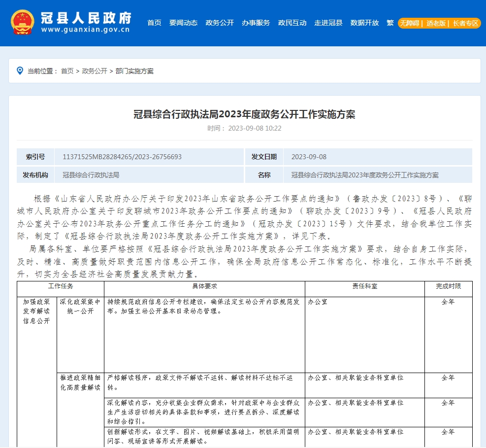Viewport: 486px width, 448px height.
Task: Open the 办事服务 navigation menu
Action: [x=256, y=23]
